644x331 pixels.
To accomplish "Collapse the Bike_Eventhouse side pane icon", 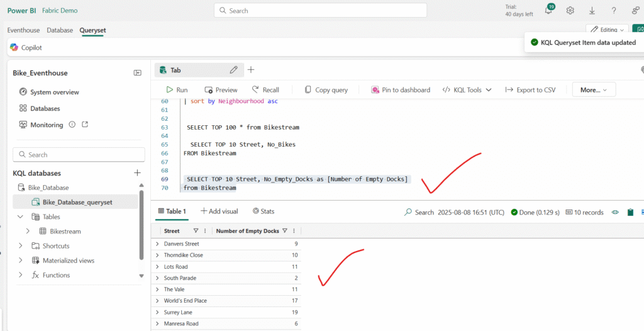I will coord(138,73).
